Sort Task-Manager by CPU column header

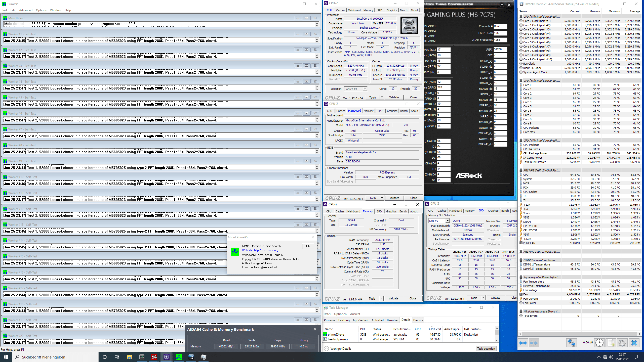(x=418, y=329)
